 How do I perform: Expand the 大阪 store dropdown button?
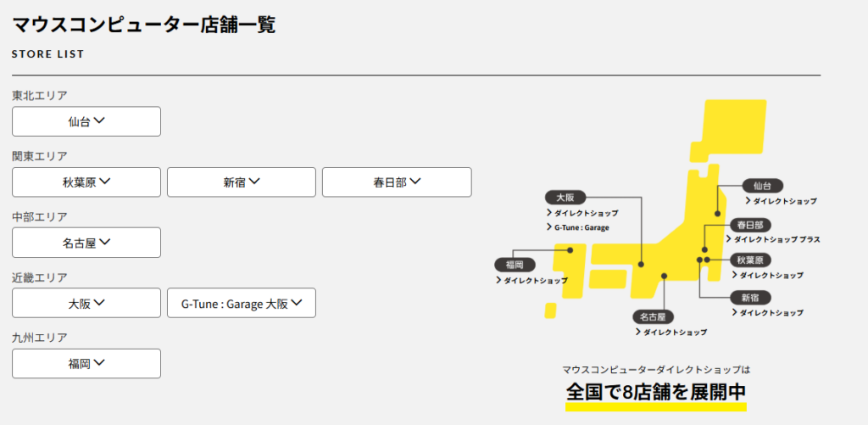coord(86,303)
